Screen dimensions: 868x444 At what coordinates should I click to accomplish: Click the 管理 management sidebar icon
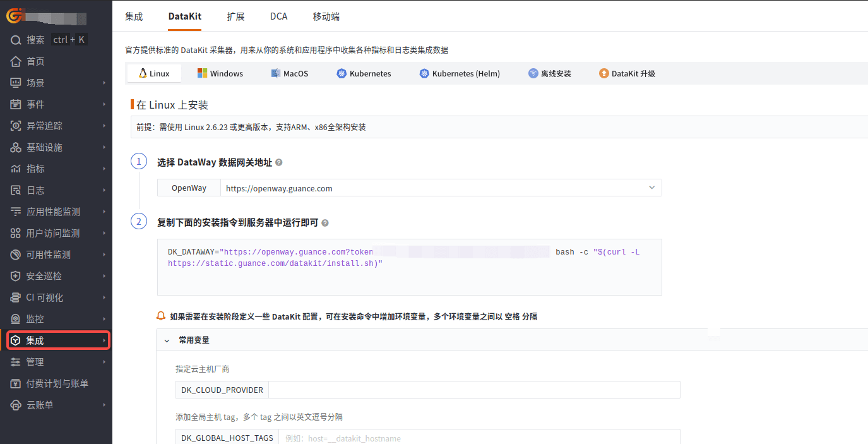coord(16,361)
